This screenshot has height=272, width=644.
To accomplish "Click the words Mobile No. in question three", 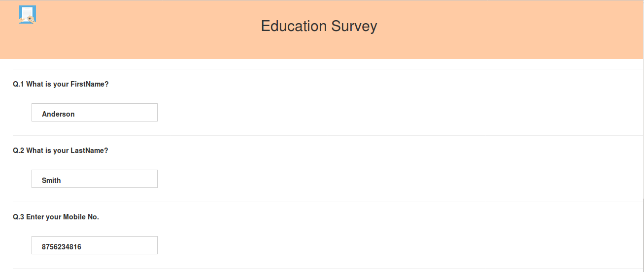I will (x=81, y=217).
